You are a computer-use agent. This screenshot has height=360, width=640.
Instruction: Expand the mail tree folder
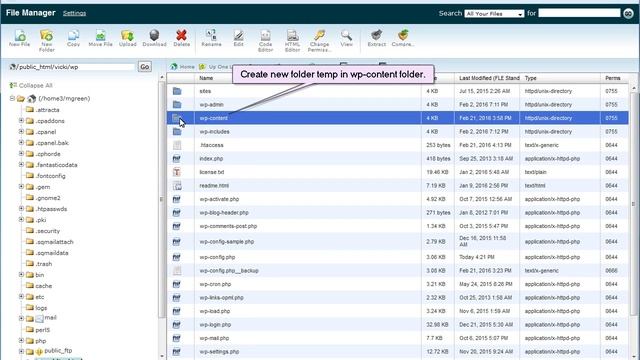pos(21,318)
